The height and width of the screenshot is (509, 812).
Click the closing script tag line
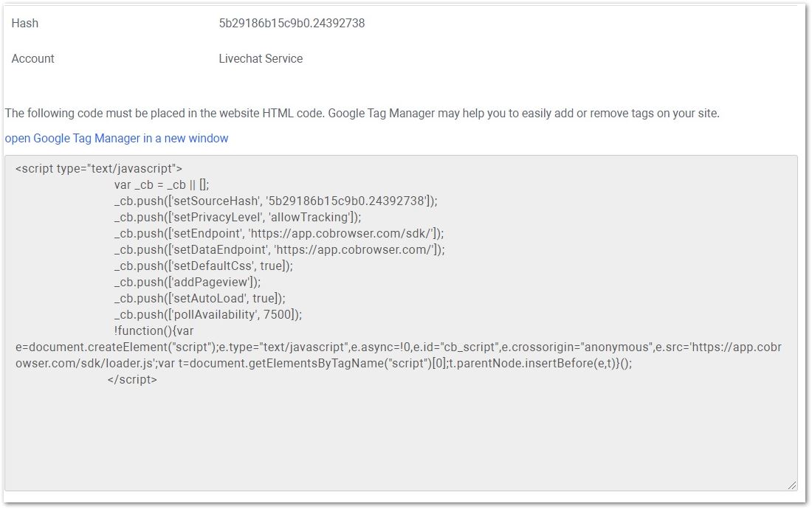[x=132, y=380]
